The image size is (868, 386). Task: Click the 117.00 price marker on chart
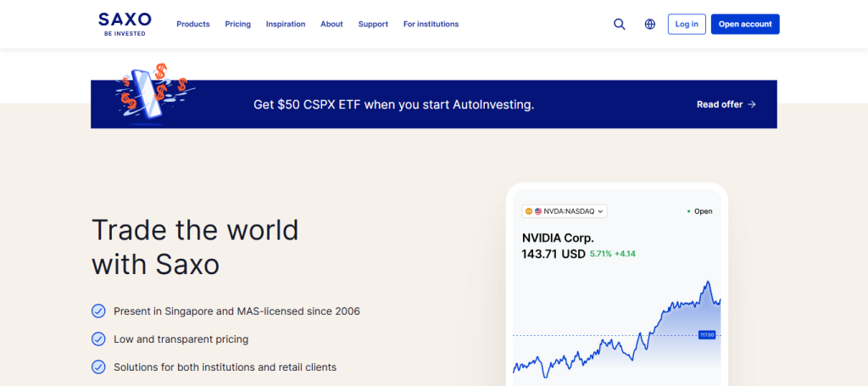click(707, 335)
